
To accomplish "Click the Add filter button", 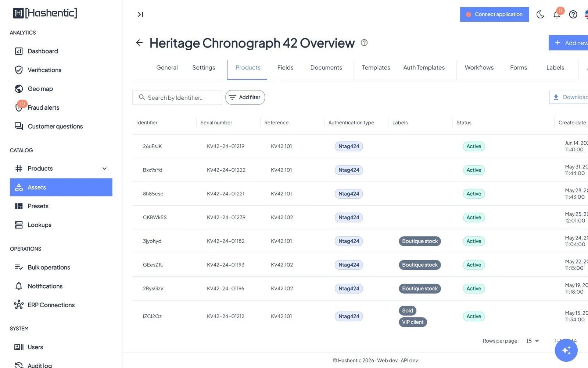I will tap(245, 98).
